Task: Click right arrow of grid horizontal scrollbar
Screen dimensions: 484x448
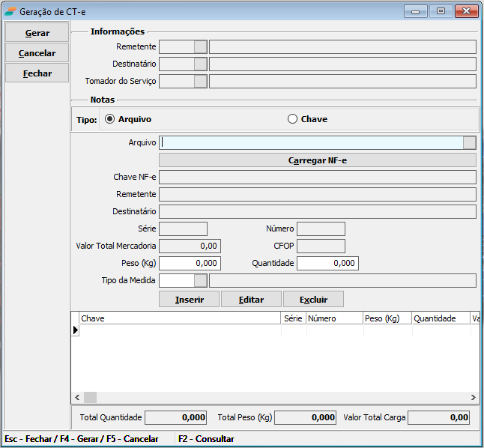Action: point(473,397)
